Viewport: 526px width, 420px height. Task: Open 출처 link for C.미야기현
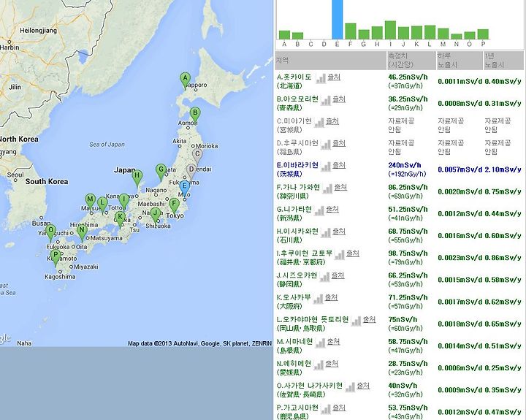pos(332,121)
